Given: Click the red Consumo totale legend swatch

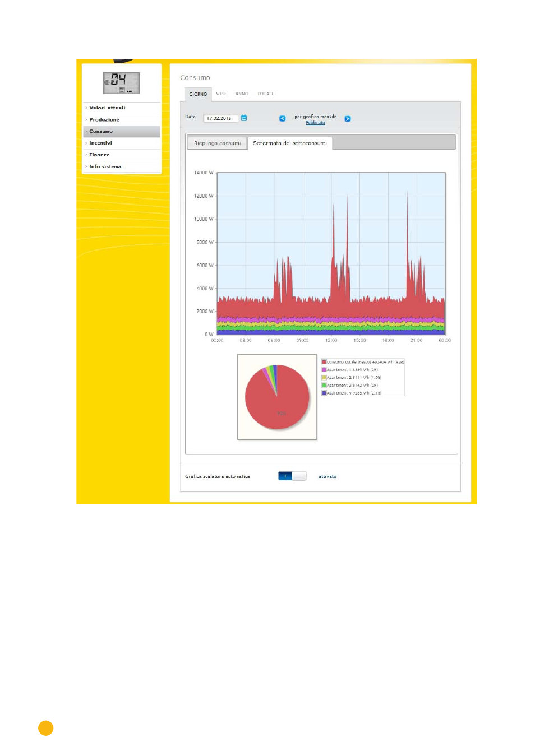Looking at the screenshot, I should [x=324, y=362].
